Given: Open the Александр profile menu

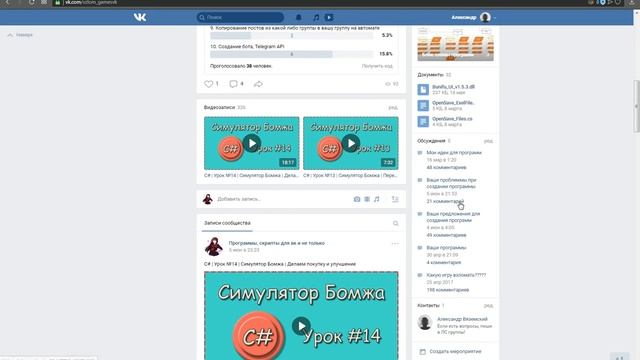Looking at the screenshot, I should 473,17.
